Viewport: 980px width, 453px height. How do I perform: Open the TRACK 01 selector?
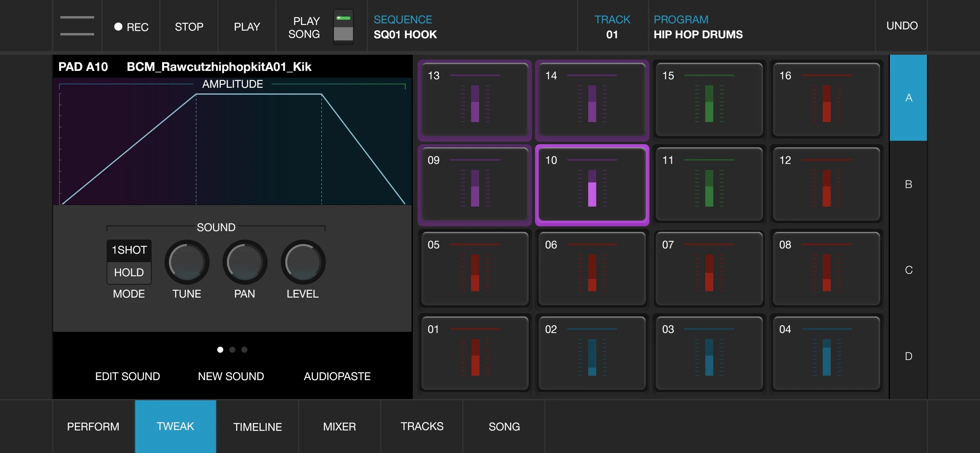pos(612,27)
